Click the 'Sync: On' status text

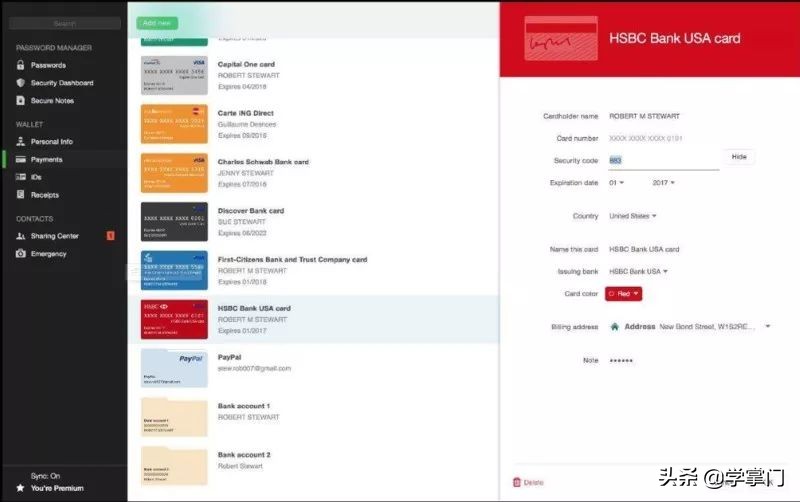pyautogui.click(x=45, y=475)
